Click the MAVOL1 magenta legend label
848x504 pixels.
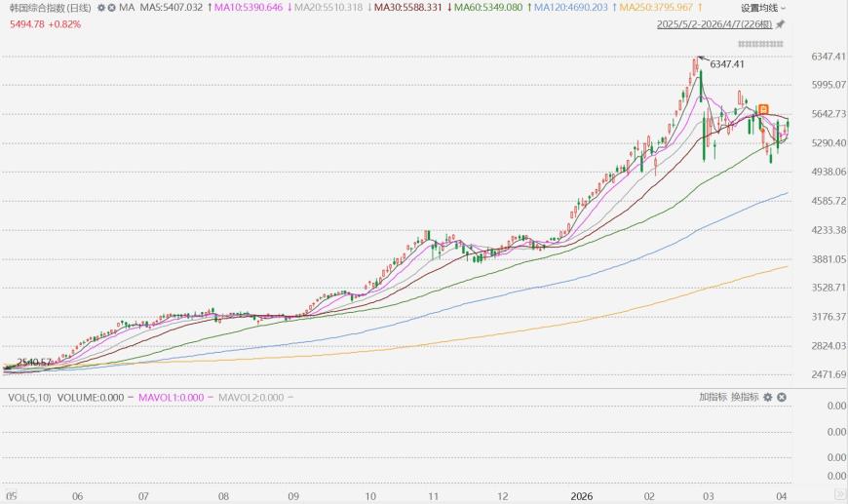pos(170,397)
